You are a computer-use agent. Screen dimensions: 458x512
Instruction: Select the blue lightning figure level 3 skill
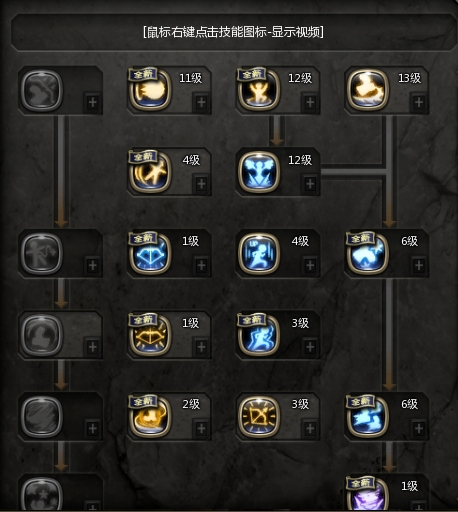[x=259, y=334]
